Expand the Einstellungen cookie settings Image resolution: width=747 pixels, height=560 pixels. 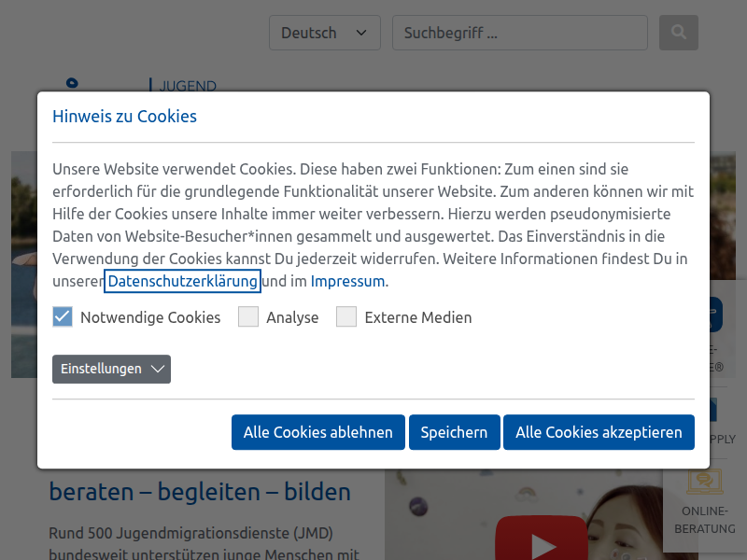coord(111,369)
